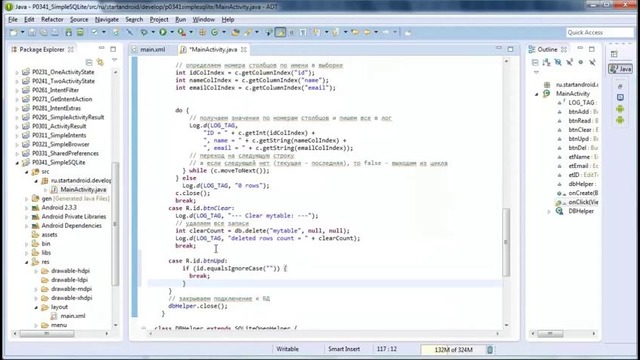This screenshot has height=360, width=640.
Task: Toggle Show Whitespace Characters pilcrow icon
Action: [x=303, y=32]
